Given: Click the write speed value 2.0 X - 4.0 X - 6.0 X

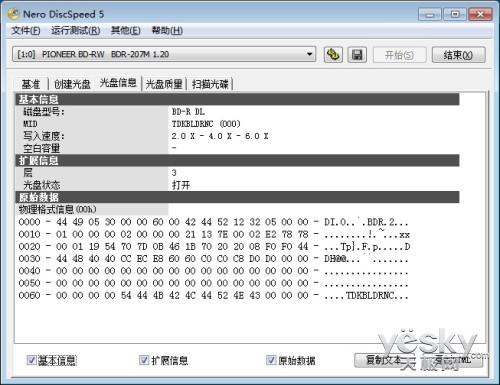Looking at the screenshot, I should click(x=220, y=136).
